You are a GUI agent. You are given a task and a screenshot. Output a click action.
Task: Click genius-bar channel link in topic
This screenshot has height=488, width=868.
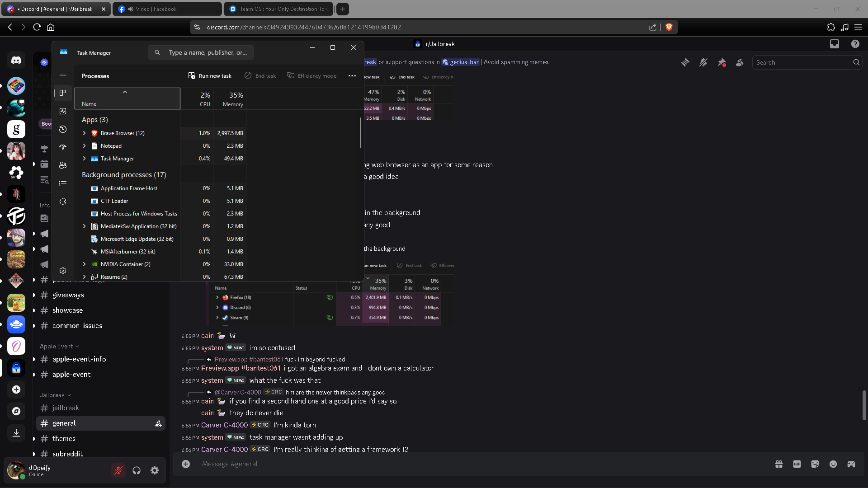point(460,62)
